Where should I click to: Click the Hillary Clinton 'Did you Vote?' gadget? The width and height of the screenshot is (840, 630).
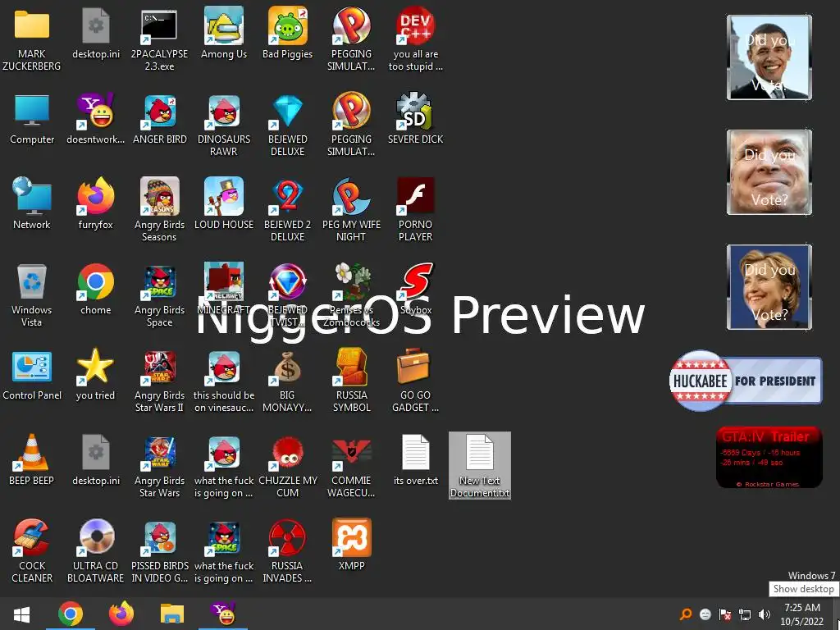(769, 287)
